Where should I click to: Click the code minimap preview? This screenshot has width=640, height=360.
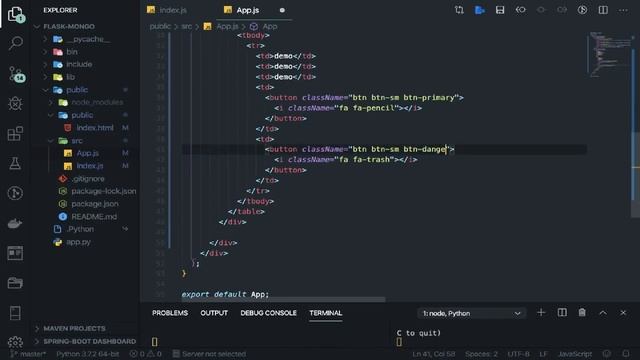coord(610,54)
